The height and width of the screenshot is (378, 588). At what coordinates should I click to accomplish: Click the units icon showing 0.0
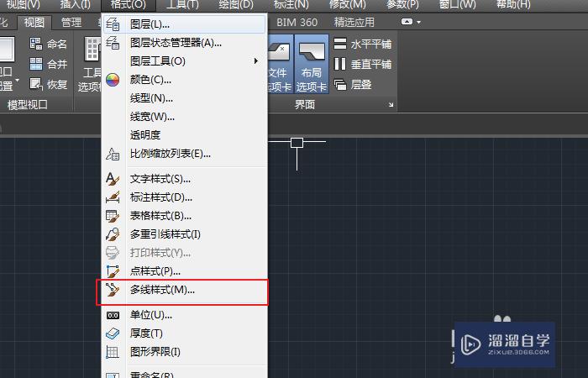tap(113, 315)
